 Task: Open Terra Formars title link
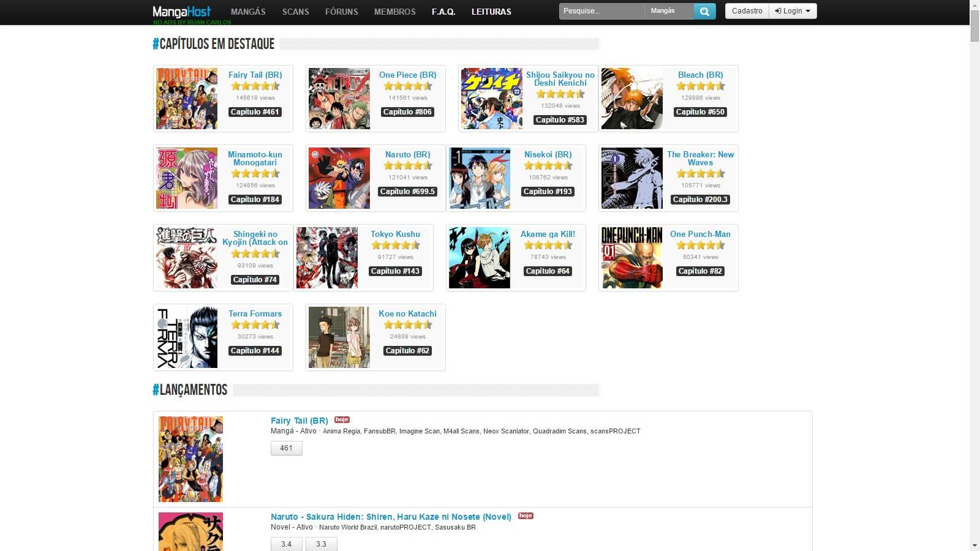(x=255, y=313)
